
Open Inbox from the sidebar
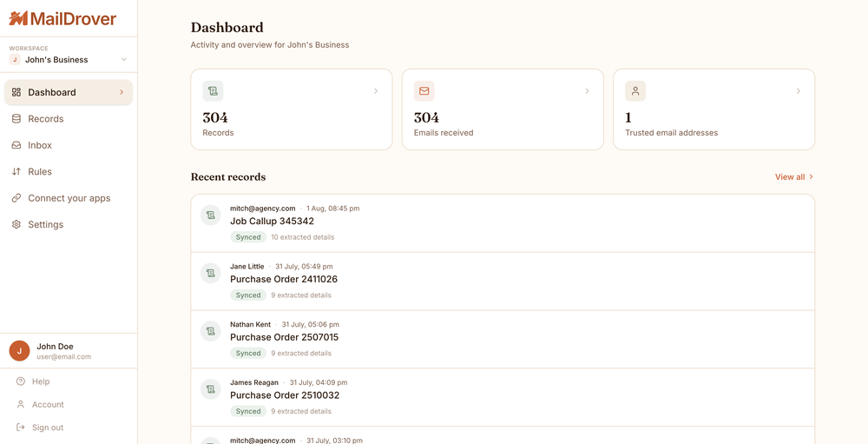[x=69, y=145]
